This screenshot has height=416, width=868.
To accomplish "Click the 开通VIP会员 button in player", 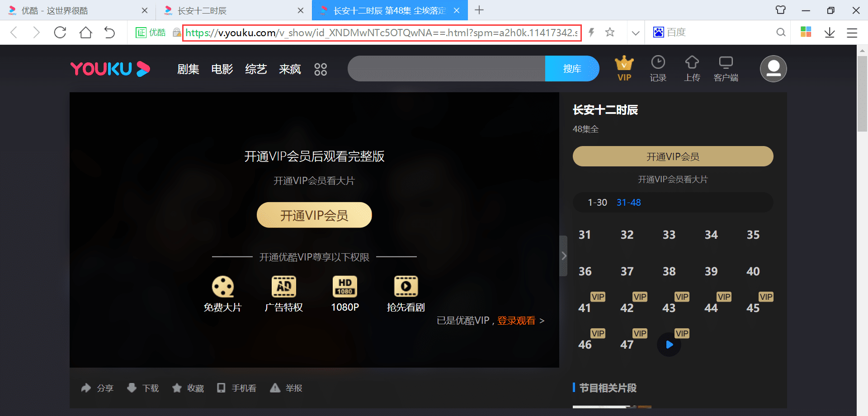I will coord(314,215).
